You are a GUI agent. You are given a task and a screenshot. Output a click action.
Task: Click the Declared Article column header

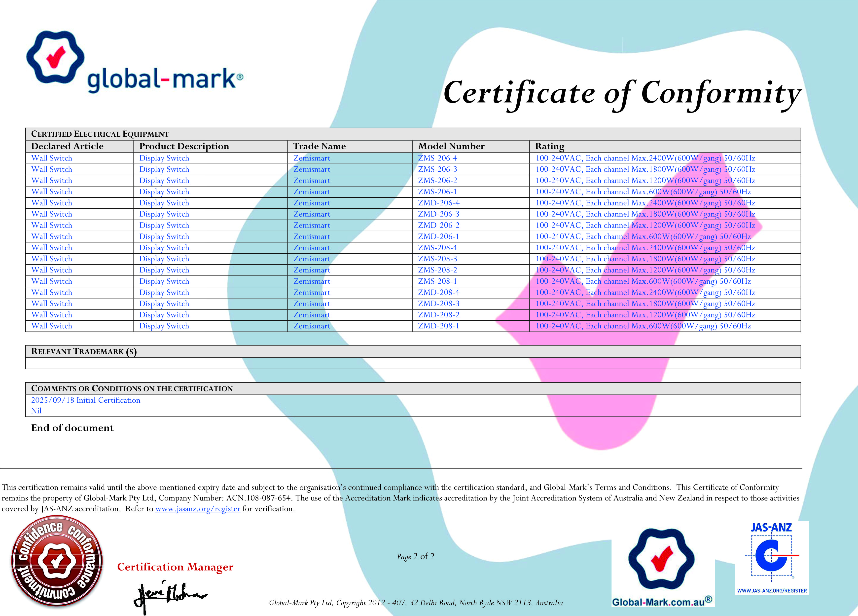pyautogui.click(x=67, y=147)
